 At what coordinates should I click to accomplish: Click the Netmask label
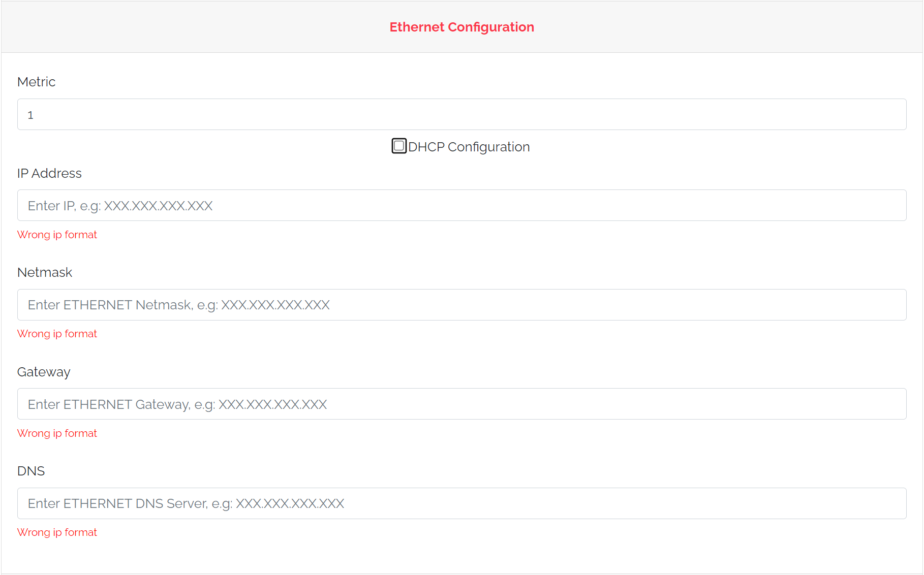click(45, 272)
